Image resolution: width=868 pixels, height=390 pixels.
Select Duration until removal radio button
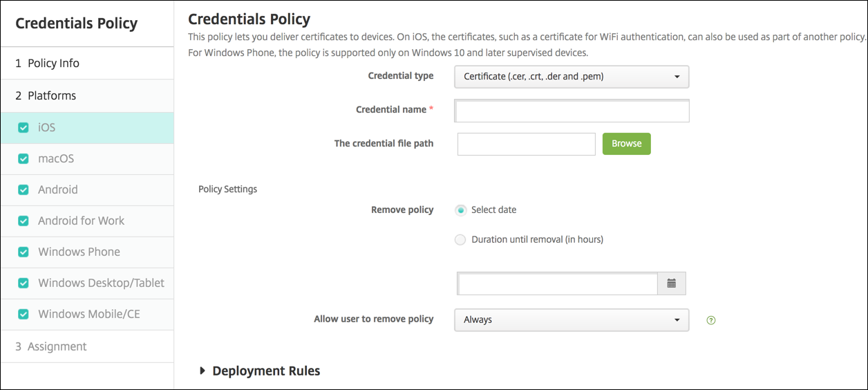(461, 240)
